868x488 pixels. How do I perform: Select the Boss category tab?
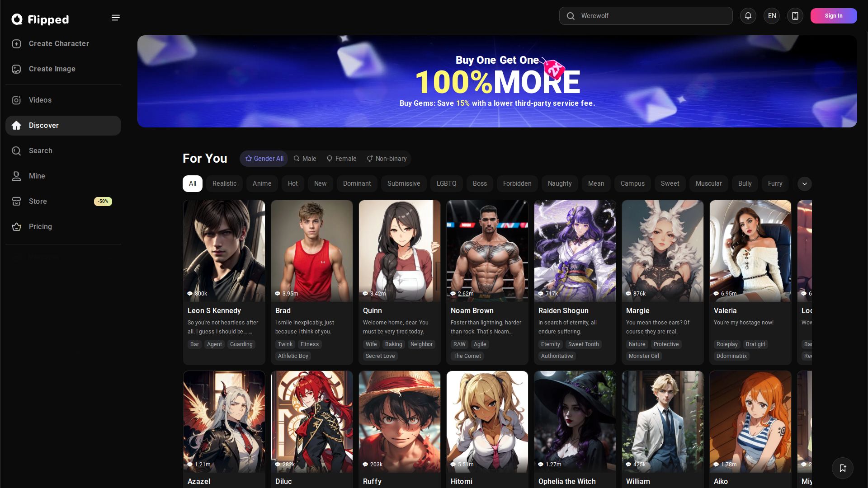[480, 184]
